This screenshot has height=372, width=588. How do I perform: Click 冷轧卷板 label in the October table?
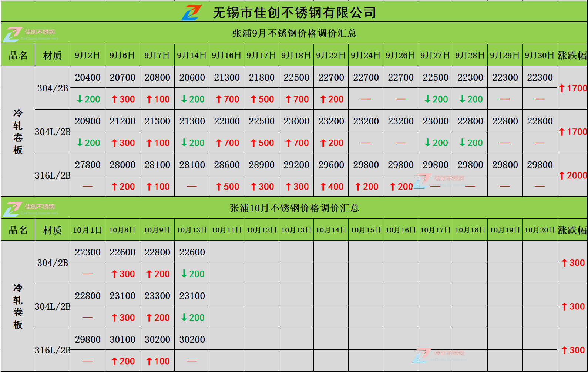coord(18,306)
